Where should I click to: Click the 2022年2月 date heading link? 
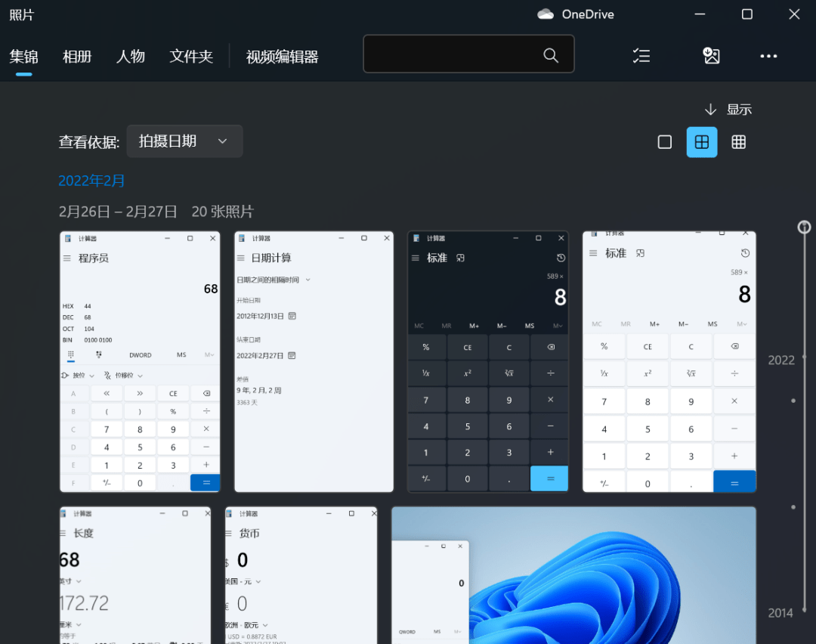pos(91,181)
